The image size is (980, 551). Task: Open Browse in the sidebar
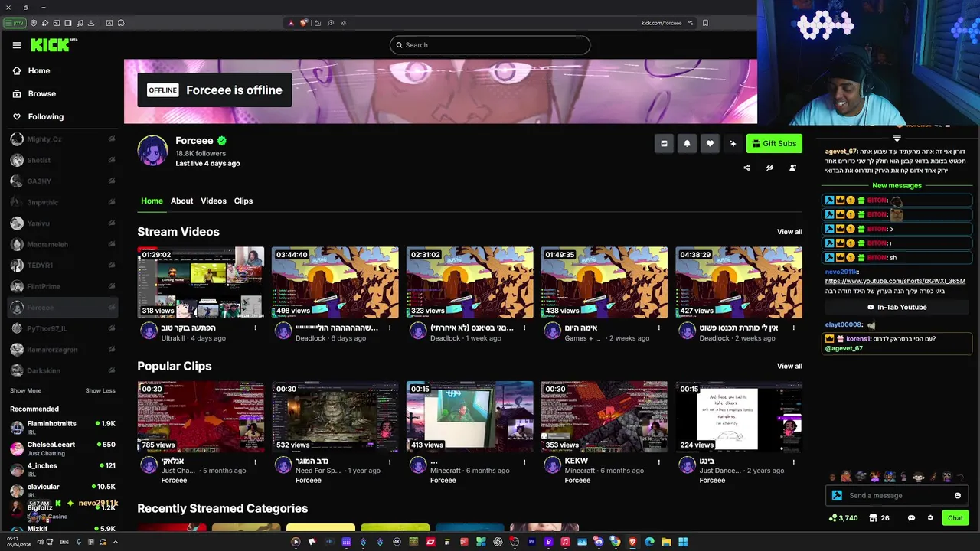pos(34,93)
